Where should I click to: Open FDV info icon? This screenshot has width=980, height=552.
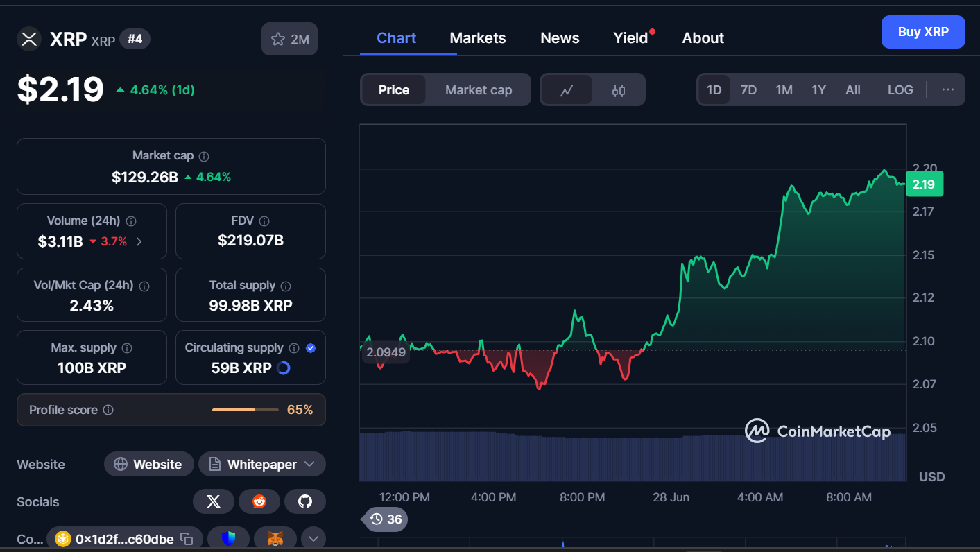(x=264, y=221)
